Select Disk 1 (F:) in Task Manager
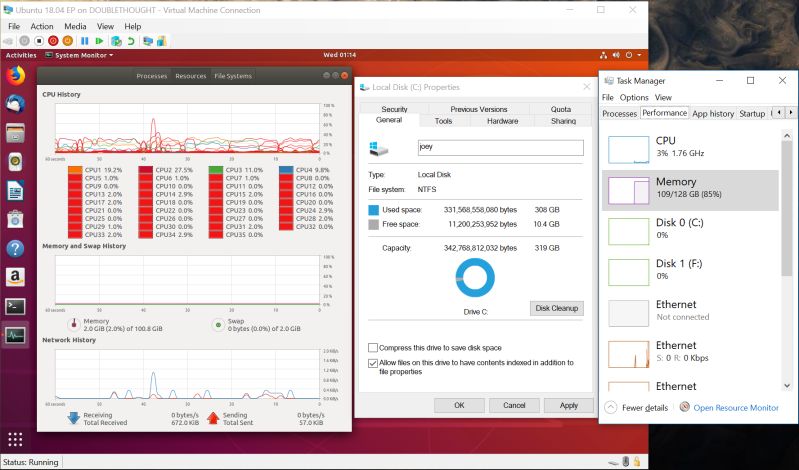The width and height of the screenshot is (799, 470). click(690, 272)
